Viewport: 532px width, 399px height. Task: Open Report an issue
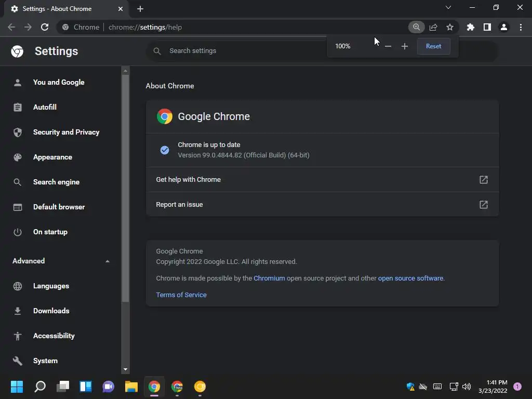[x=322, y=205]
